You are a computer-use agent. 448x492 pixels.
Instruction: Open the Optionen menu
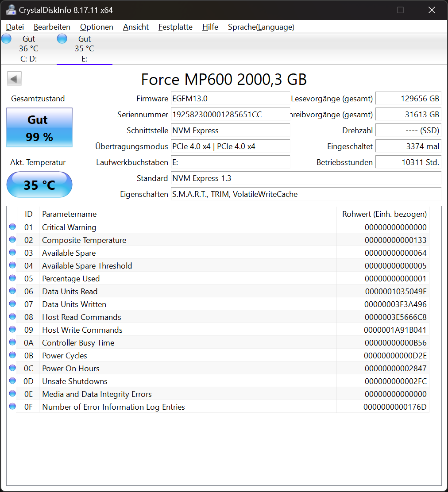[97, 27]
